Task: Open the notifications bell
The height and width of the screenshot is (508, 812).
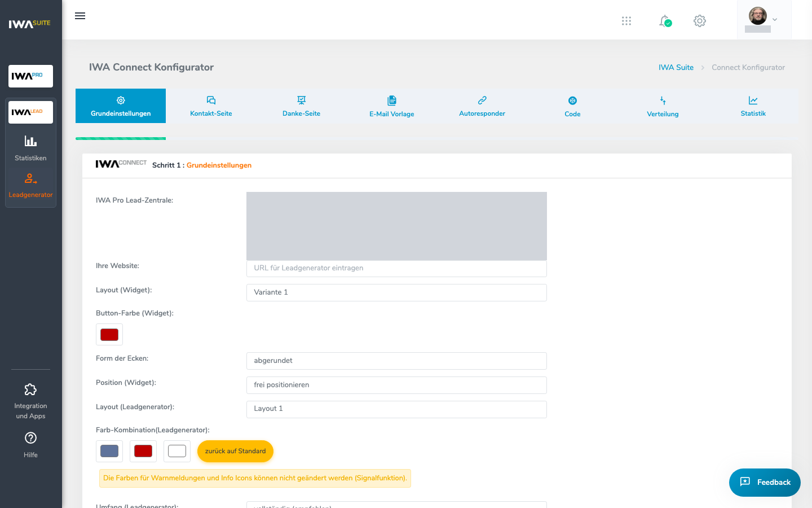Action: 665,21
